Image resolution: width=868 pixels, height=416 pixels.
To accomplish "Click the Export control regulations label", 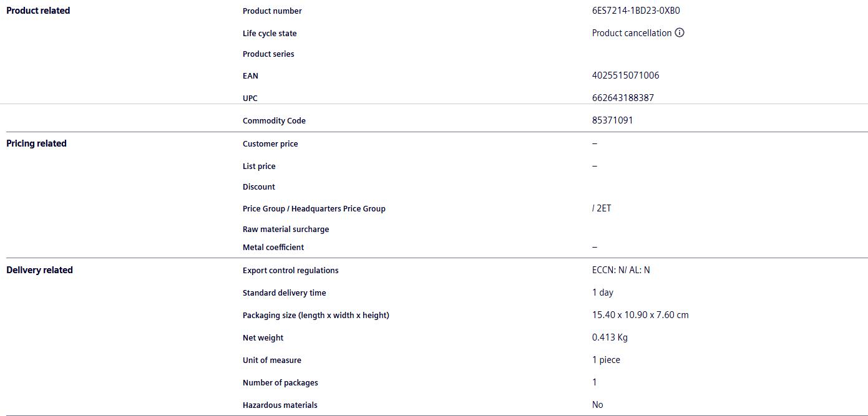I will pos(290,271).
